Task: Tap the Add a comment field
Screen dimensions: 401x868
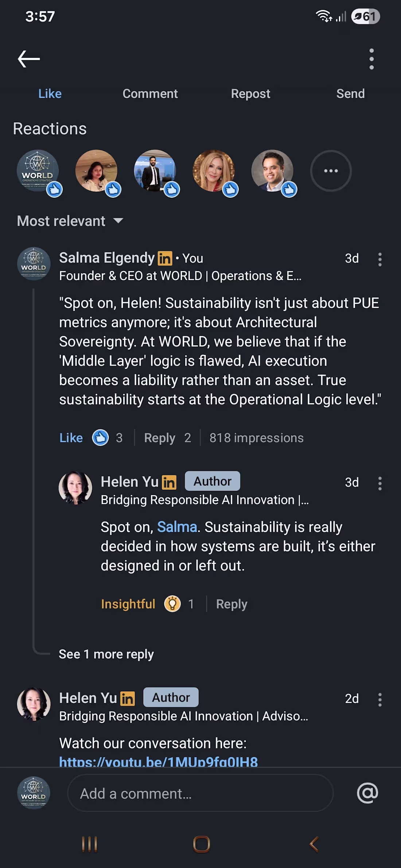Action: 200,794
